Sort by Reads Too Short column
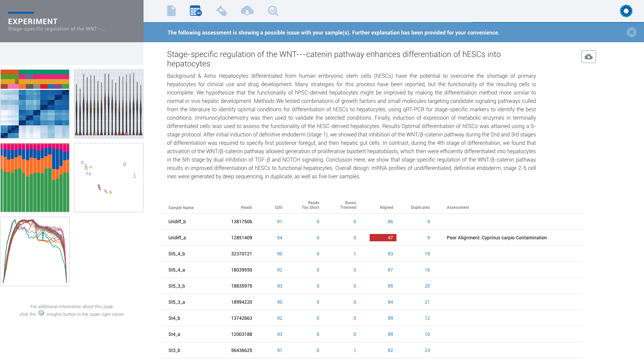The image size is (644, 362). (311, 205)
